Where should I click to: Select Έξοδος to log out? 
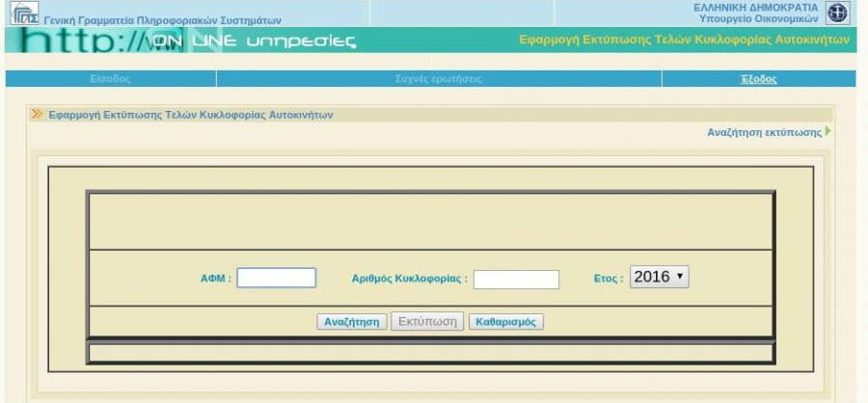[758, 79]
